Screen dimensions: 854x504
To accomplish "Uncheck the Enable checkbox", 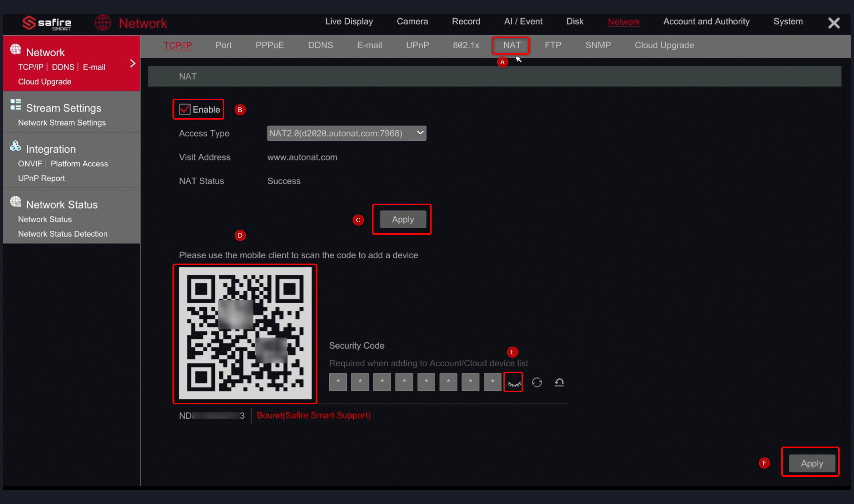I will tap(185, 109).
